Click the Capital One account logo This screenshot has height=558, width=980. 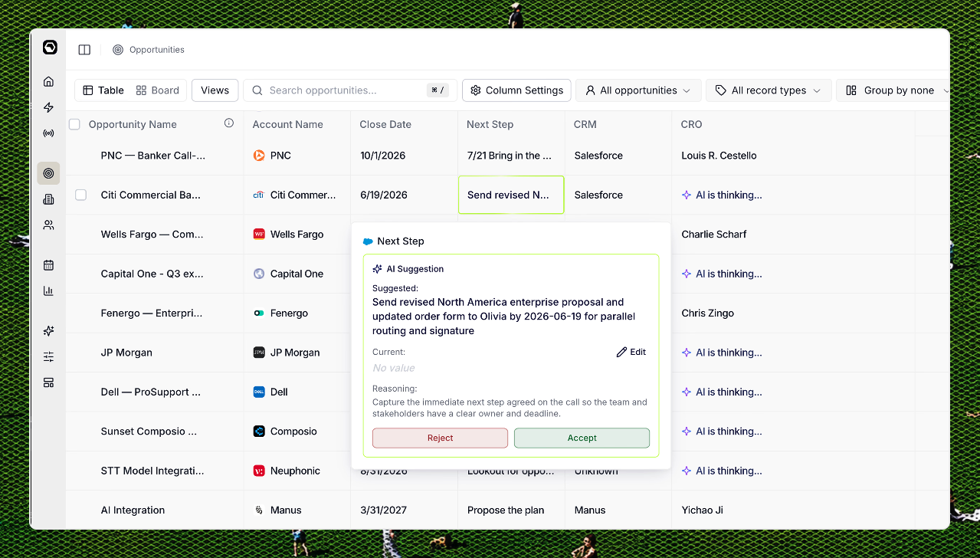tap(259, 274)
